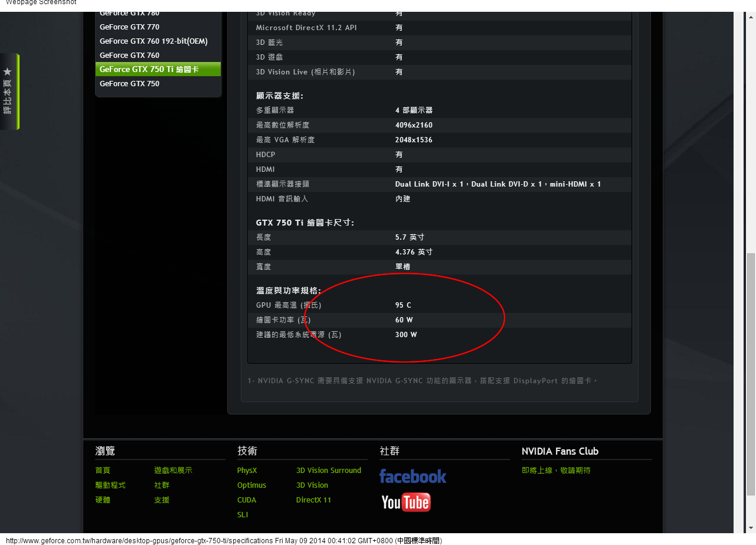Open the 遊戲和展示 footer link
Image resolution: width=756 pixels, height=545 pixels.
[x=174, y=471]
